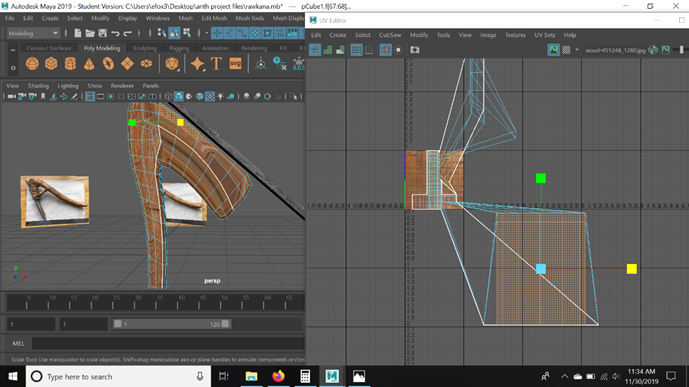Open the shelf options menu button
689x387 pixels.
point(13,68)
